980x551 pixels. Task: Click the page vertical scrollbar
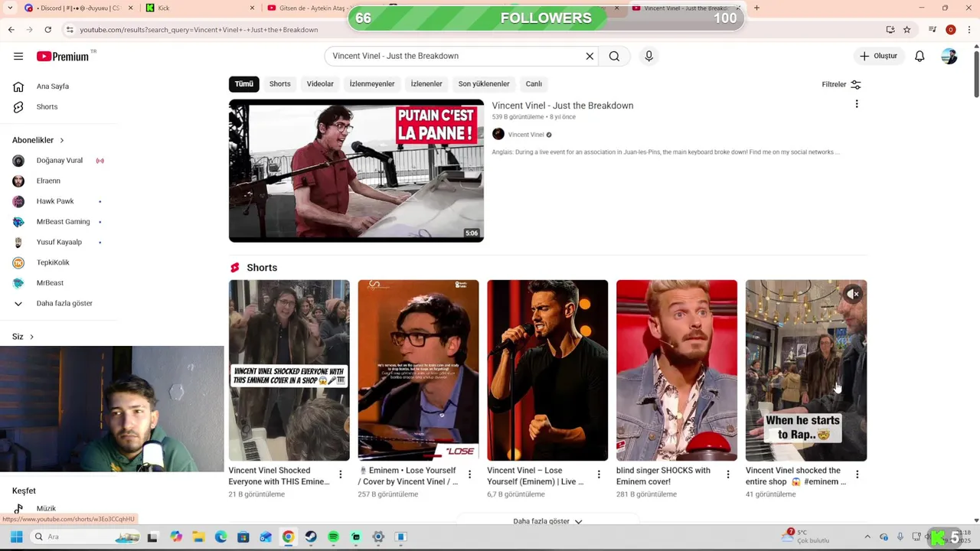point(976,73)
